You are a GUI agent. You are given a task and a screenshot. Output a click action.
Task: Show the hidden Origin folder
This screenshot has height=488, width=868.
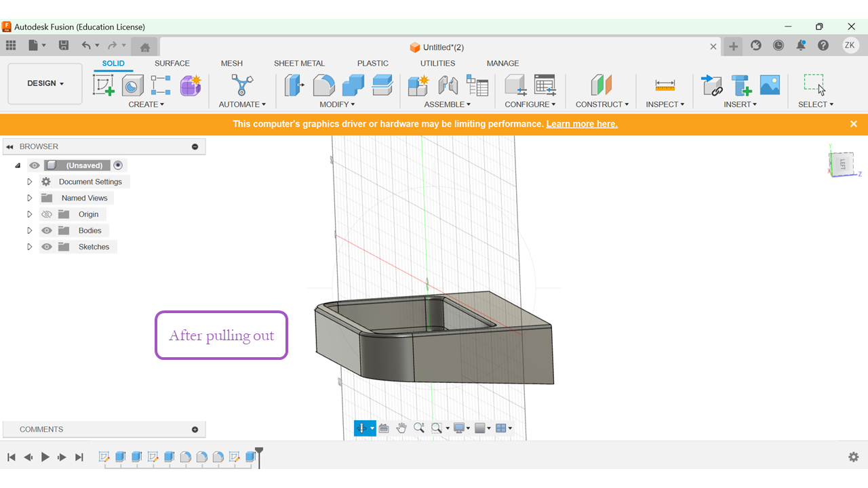click(47, 214)
